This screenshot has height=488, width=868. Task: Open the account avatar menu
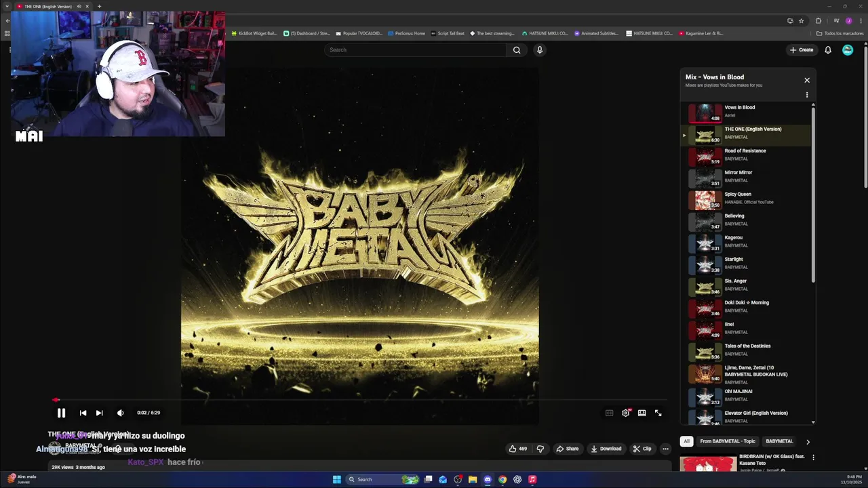pyautogui.click(x=848, y=49)
